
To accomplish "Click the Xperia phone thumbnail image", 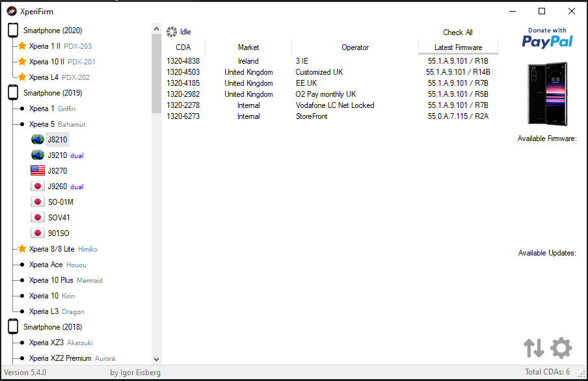I will (547, 94).
